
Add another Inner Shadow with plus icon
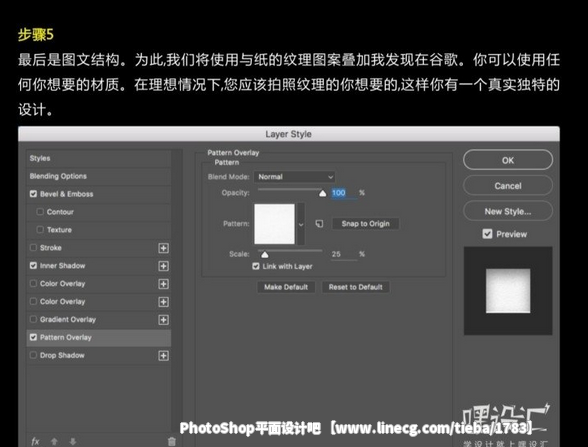[x=164, y=266]
